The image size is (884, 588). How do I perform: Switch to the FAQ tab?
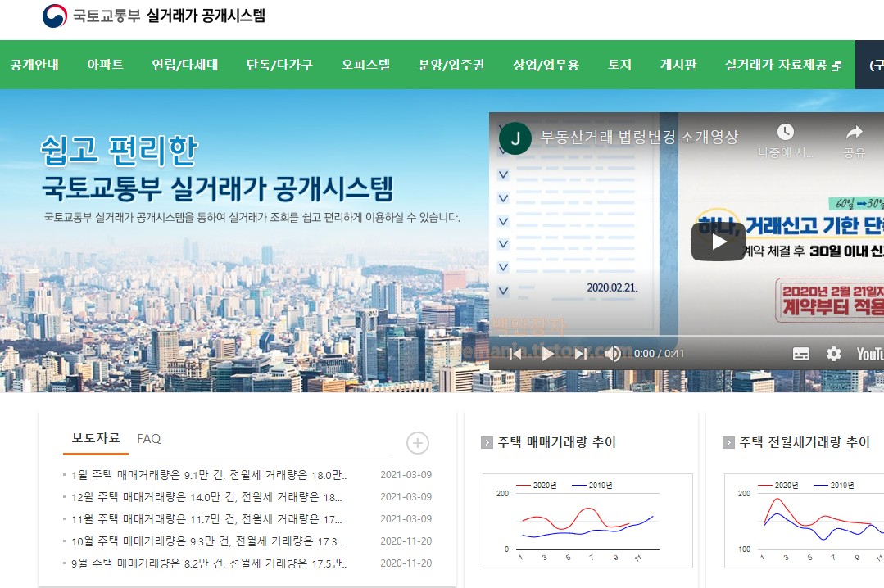point(149,439)
